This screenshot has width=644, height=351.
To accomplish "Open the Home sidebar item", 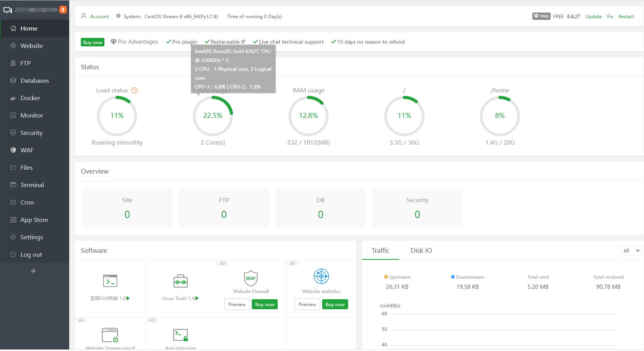I will click(34, 28).
